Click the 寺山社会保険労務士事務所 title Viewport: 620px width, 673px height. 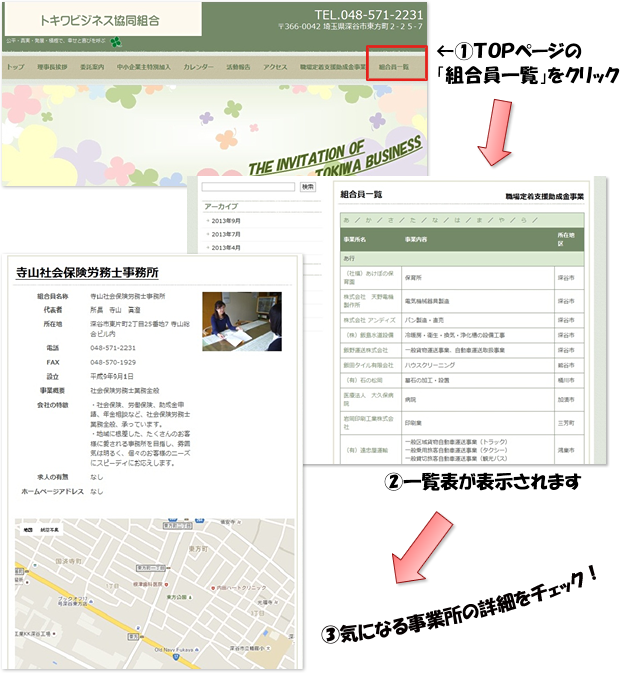click(88, 273)
